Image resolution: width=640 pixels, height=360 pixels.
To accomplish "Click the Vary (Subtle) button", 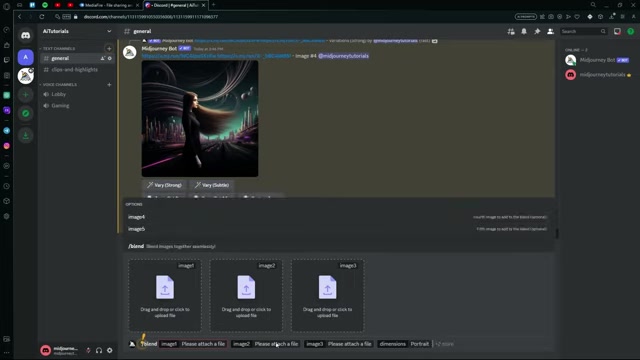I will coord(212,185).
